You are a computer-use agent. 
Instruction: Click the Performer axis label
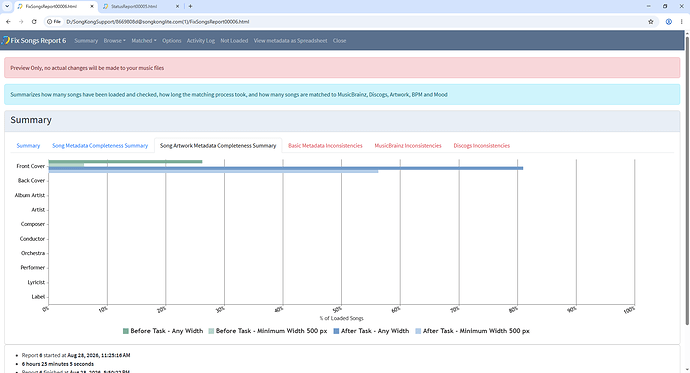[33, 267]
